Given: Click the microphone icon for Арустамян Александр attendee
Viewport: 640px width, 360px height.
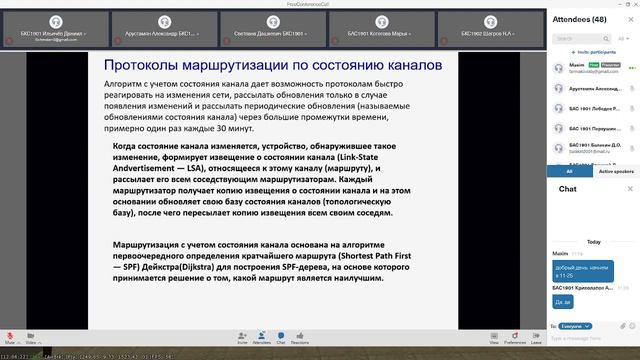Looking at the screenshot, I should tap(632, 88).
